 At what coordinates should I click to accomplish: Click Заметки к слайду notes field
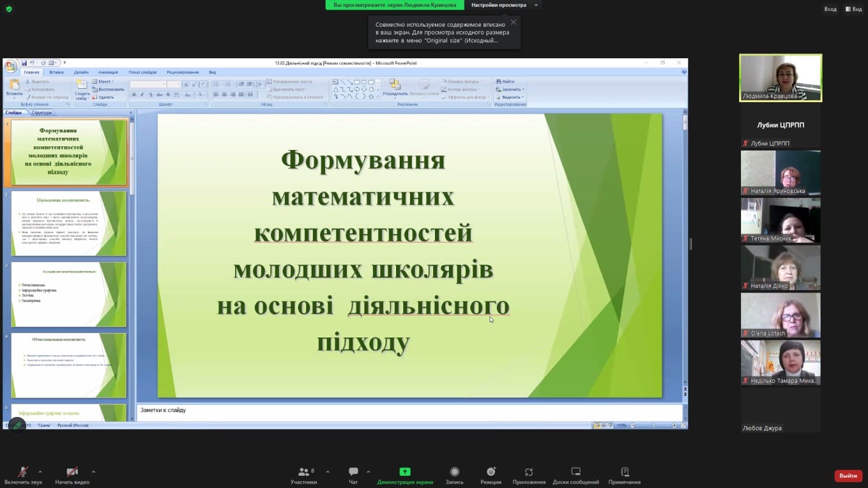pyautogui.click(x=409, y=412)
